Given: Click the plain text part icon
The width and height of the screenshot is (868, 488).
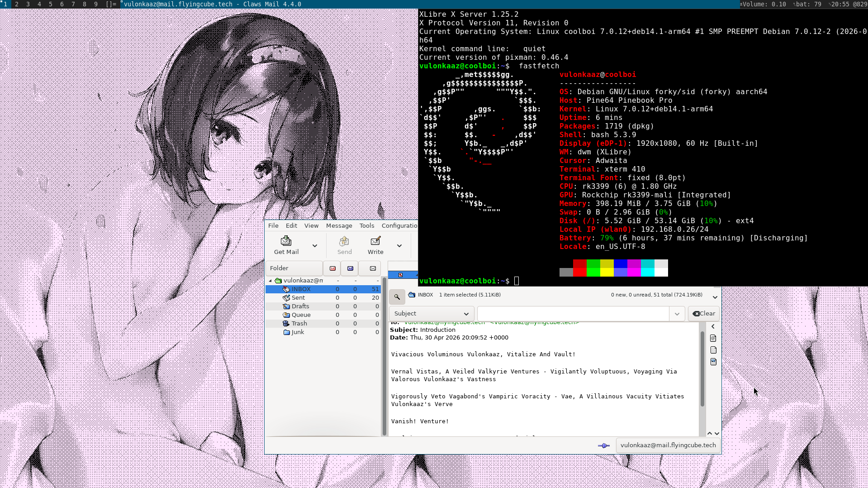Looking at the screenshot, I should [713, 350].
